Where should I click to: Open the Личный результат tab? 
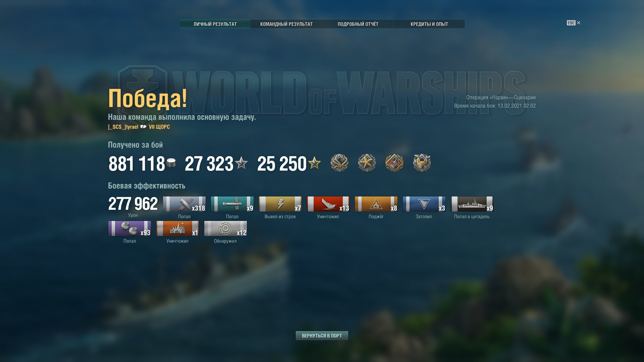click(x=215, y=24)
